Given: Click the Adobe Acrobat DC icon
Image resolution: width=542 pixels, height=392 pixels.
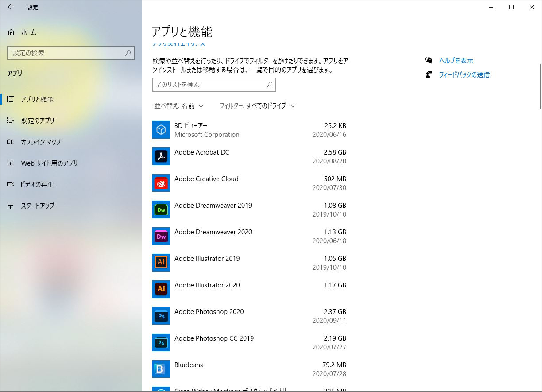Looking at the screenshot, I should point(161,156).
